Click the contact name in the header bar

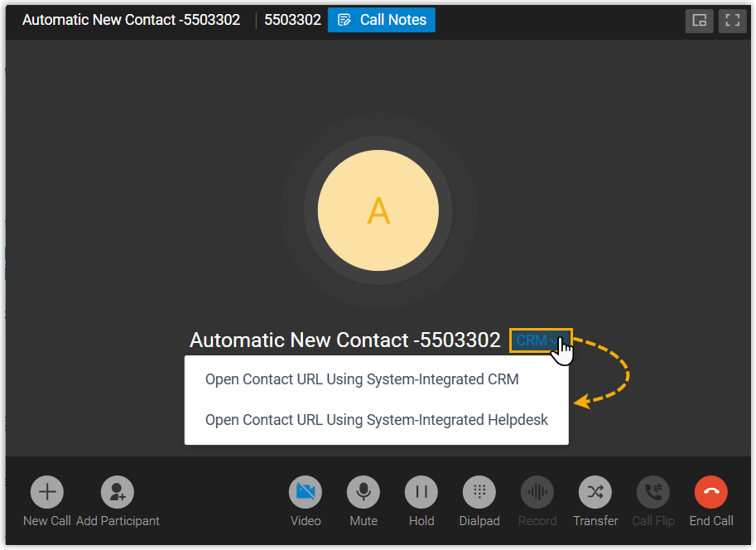pyautogui.click(x=131, y=20)
